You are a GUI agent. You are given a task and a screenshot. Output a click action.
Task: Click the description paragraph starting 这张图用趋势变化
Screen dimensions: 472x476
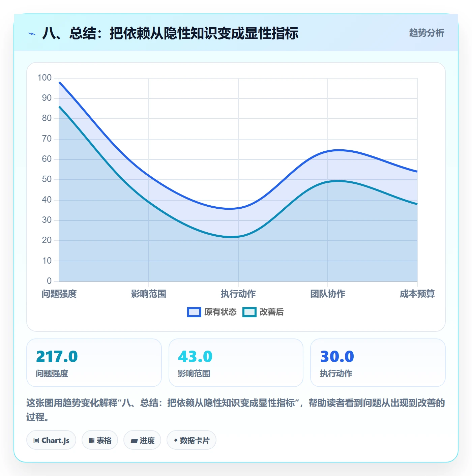click(236, 410)
